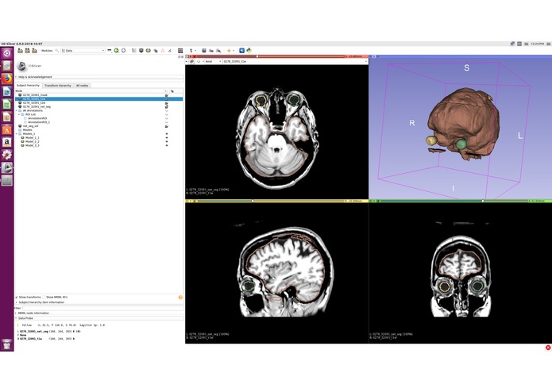
Task: Toggle visibility of net_seg_vol
Action: click(x=167, y=126)
